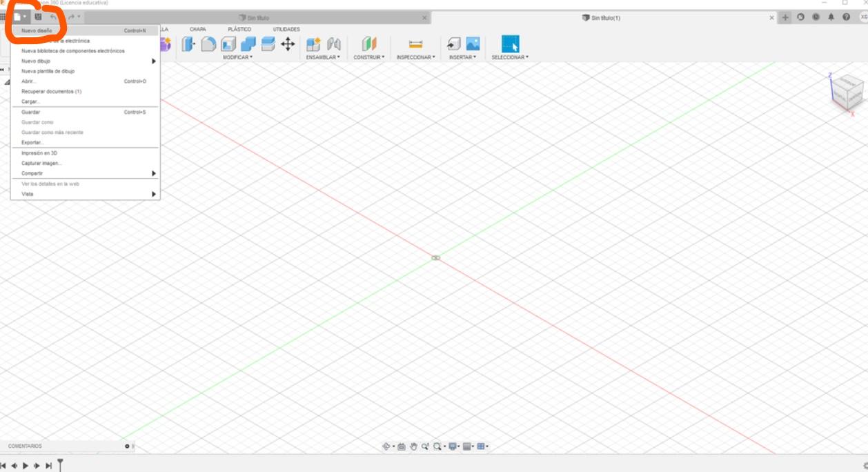Screen dimensions: 868x472
Task: Open the Compartir submenu
Action: [85, 173]
